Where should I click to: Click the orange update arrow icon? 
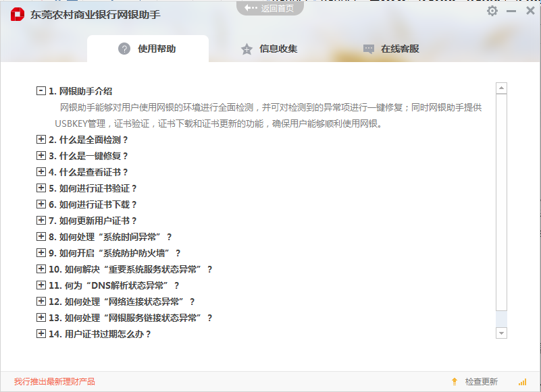(x=455, y=381)
